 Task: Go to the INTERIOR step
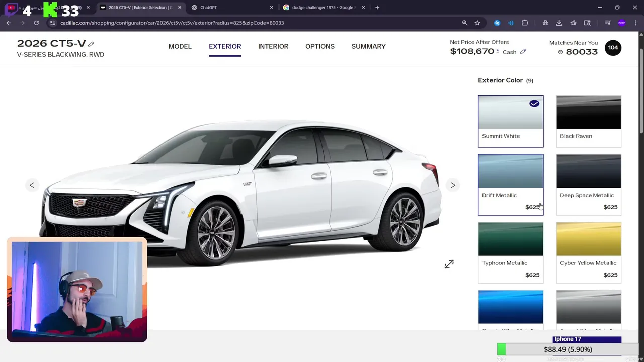click(x=273, y=46)
